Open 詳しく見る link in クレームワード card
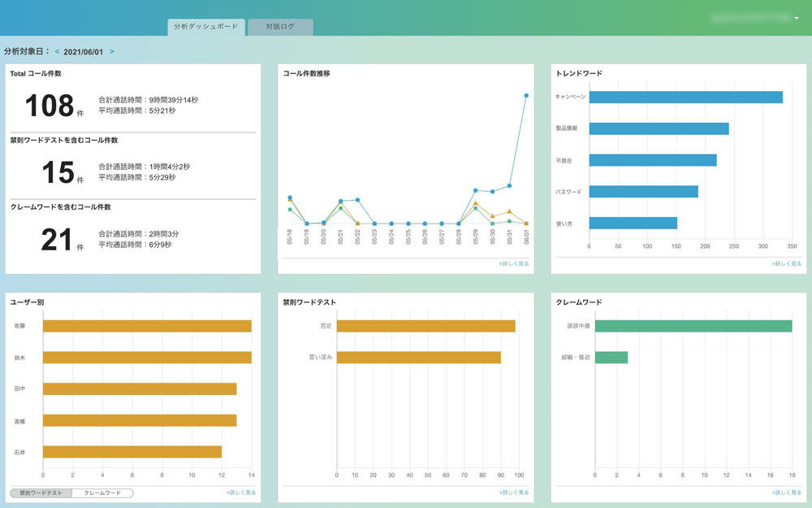 point(787,493)
